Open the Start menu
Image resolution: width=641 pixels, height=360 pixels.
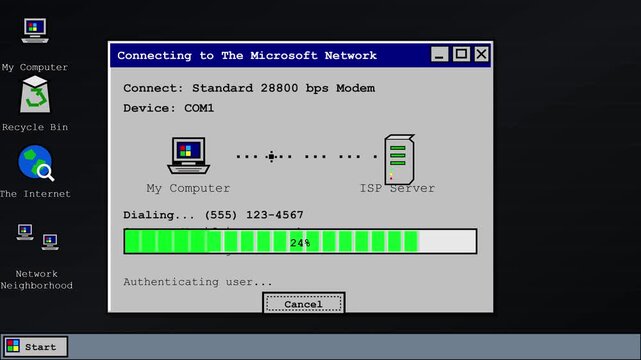tap(35, 347)
